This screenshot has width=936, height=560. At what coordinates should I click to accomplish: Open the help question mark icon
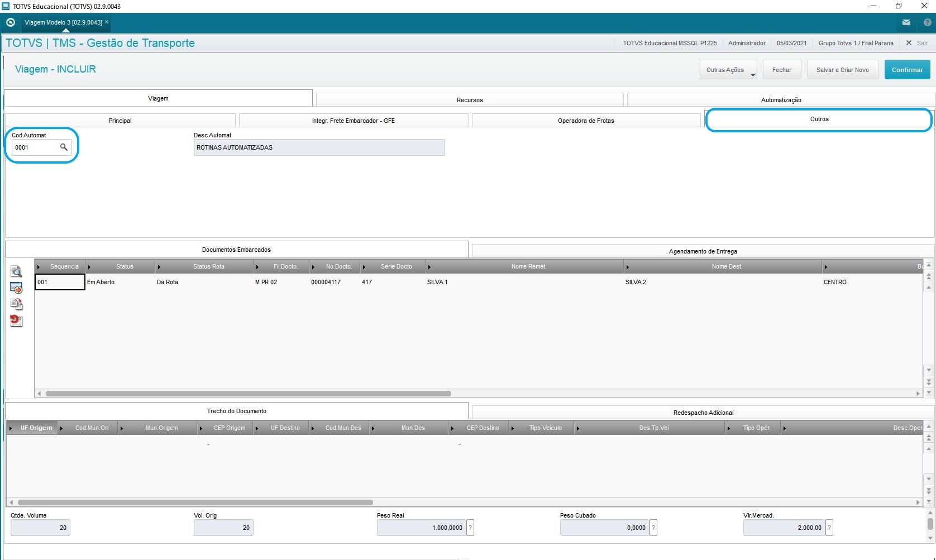[927, 23]
